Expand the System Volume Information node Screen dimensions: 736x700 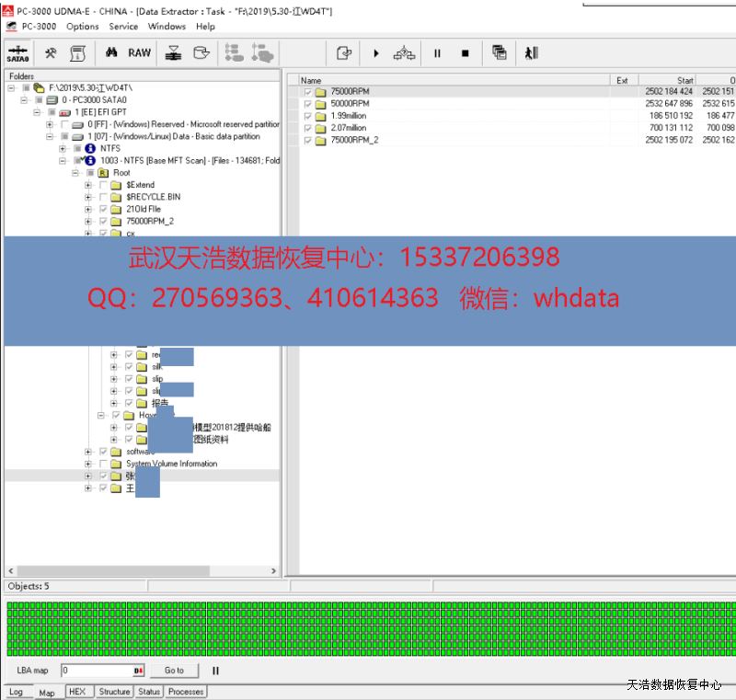click(x=89, y=464)
